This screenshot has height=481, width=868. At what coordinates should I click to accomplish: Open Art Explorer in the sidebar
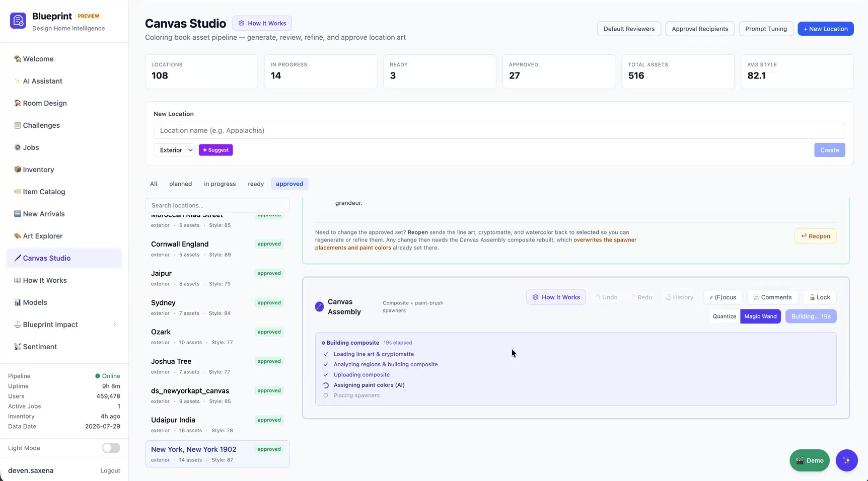click(64, 236)
